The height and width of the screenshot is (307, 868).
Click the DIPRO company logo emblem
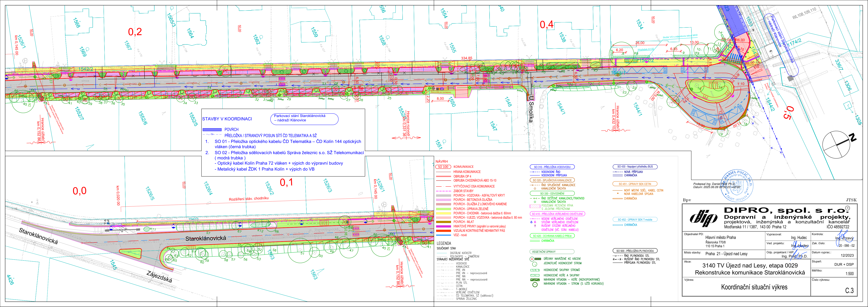[x=704, y=218]
